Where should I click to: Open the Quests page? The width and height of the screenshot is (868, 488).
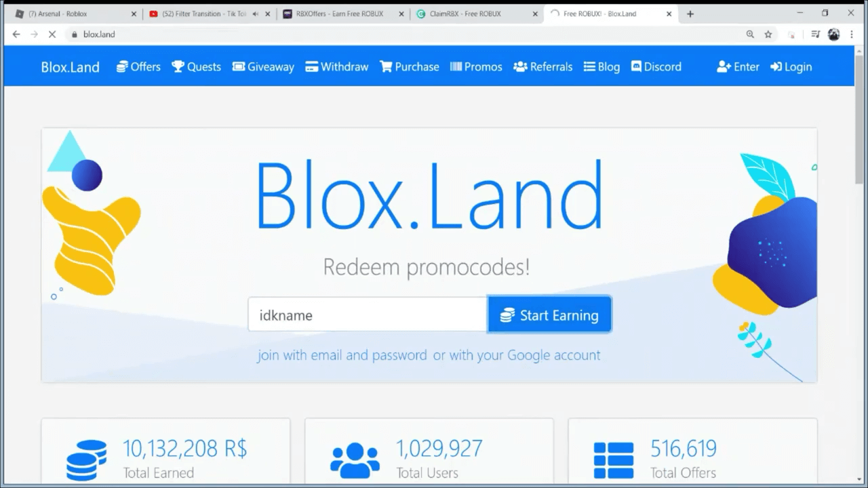(196, 66)
